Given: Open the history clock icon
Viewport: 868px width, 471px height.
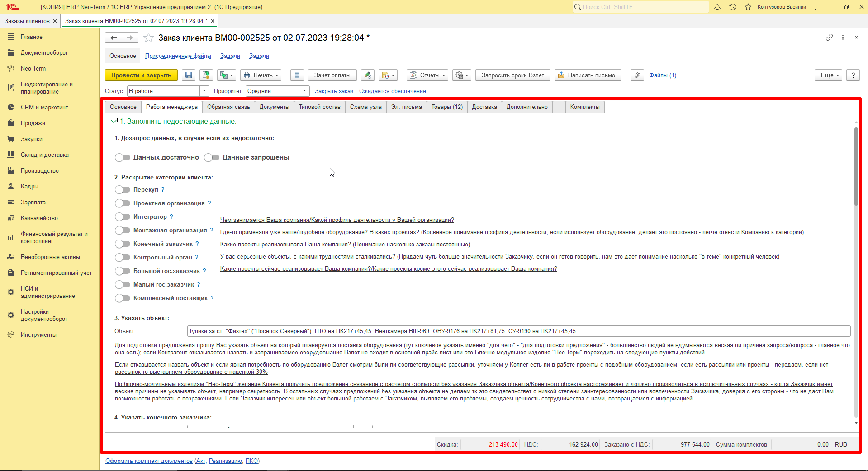Looking at the screenshot, I should tap(733, 7).
